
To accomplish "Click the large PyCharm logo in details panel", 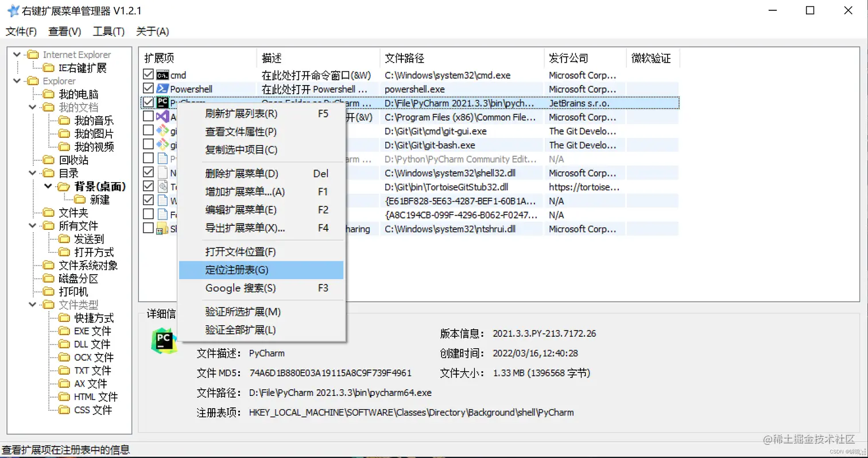I will coord(164,341).
